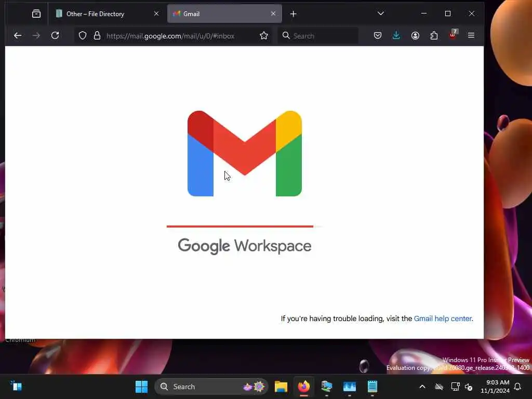Open File Explorer from the taskbar
The height and width of the screenshot is (399, 532).
pos(281,387)
